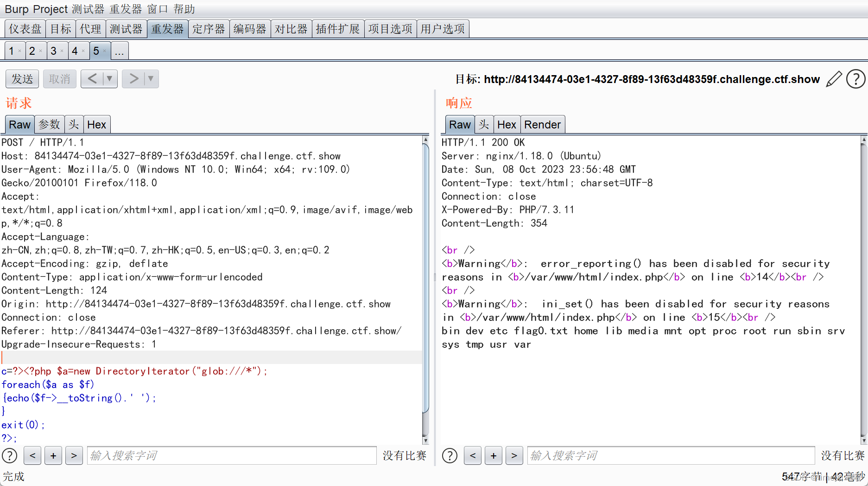Select response Raw view tab
Viewport: 868px width, 486px height.
pos(460,124)
